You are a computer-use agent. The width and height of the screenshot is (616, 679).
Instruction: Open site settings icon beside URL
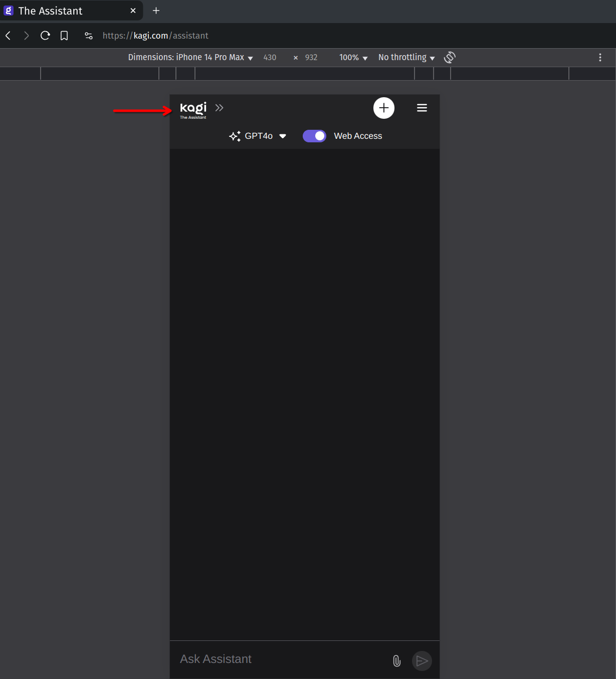(89, 36)
